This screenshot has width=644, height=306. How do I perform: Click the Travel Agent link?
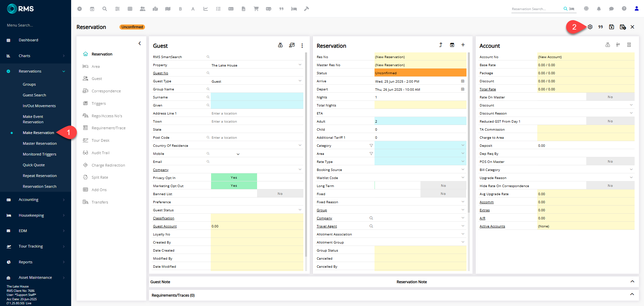click(327, 226)
